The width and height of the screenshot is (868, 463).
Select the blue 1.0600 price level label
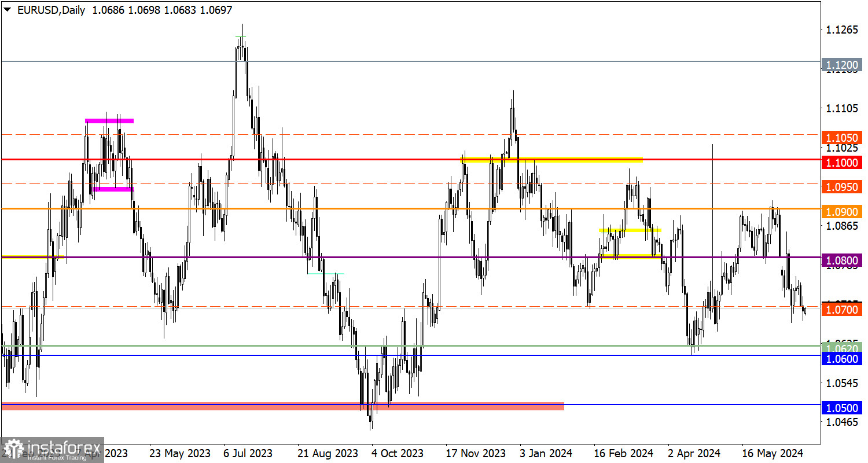(841, 359)
